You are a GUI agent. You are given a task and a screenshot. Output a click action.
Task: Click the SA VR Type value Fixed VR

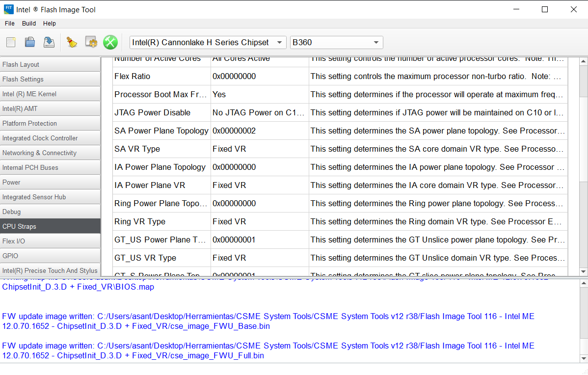point(260,149)
